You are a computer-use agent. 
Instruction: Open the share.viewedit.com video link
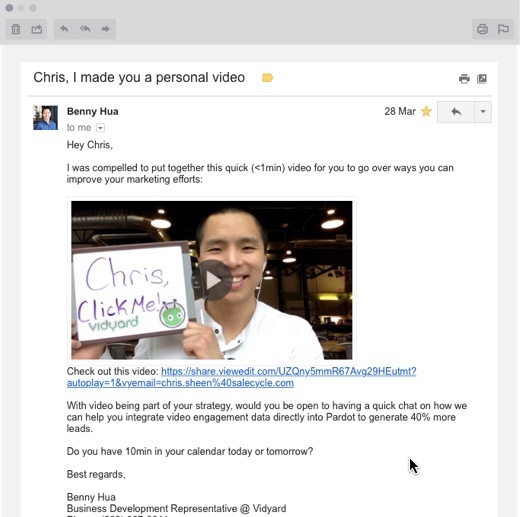pos(241,377)
